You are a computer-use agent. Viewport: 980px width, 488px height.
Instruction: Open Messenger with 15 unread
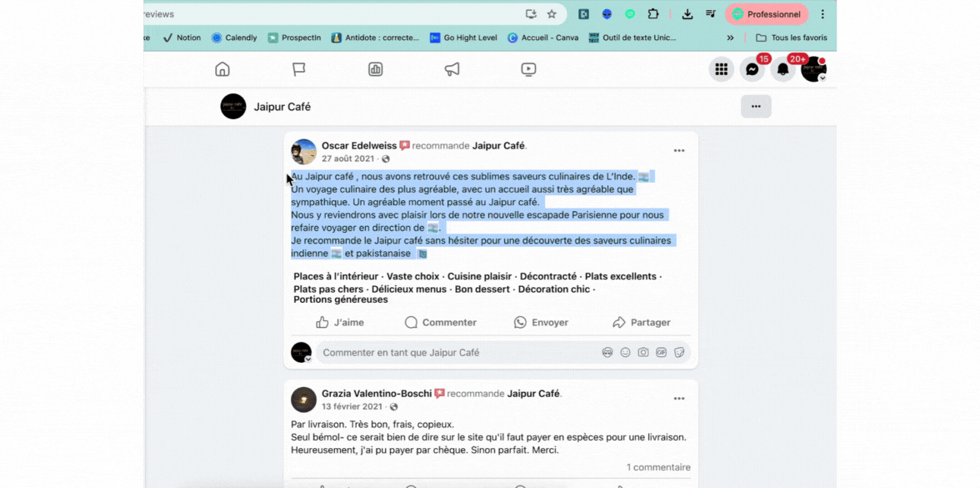(x=752, y=69)
